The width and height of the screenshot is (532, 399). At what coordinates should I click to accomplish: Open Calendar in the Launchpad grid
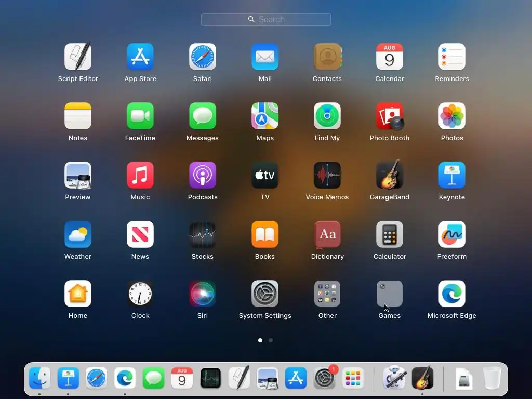point(390,56)
